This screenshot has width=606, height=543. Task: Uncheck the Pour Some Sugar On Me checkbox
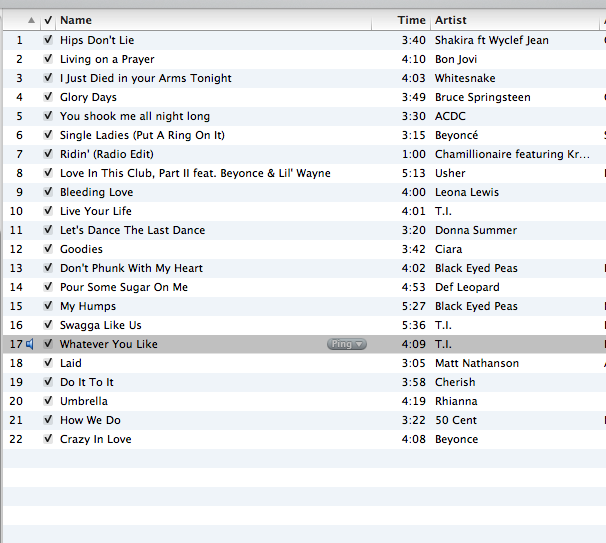(x=48, y=287)
